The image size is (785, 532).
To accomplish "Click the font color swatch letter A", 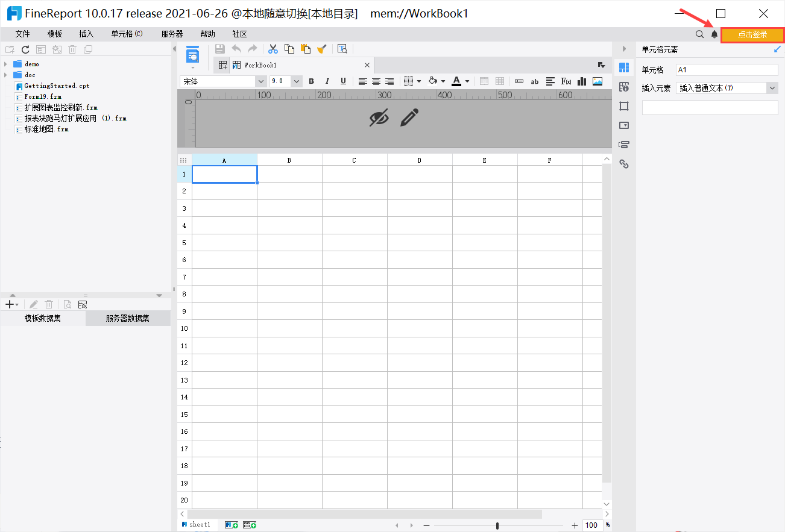I will coord(456,81).
